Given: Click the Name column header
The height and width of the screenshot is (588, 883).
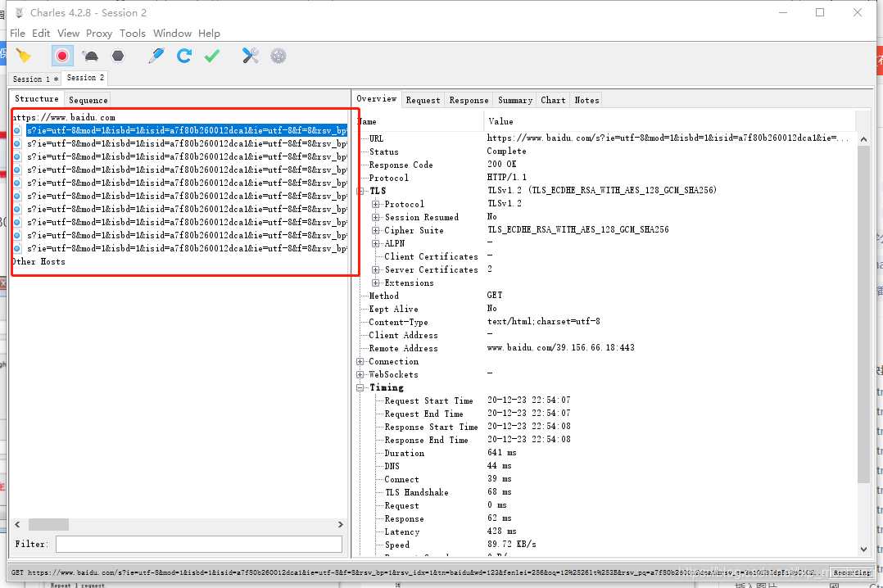Looking at the screenshot, I should (419, 121).
